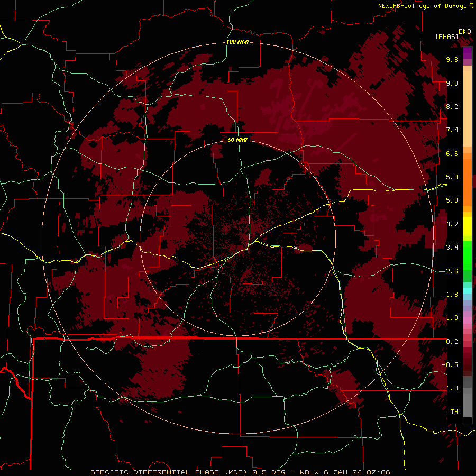
Task: Click the 100 NMI range ring label
Action: click(237, 42)
